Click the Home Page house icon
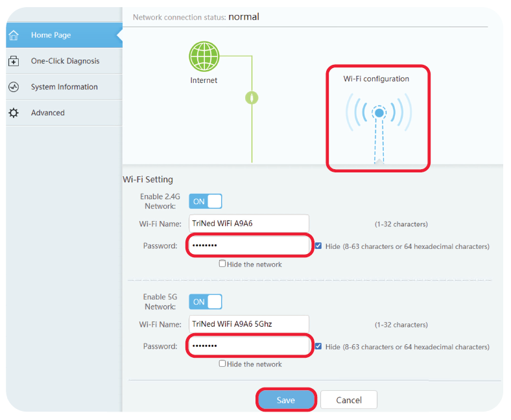This screenshot has height=420, width=511. point(14,35)
